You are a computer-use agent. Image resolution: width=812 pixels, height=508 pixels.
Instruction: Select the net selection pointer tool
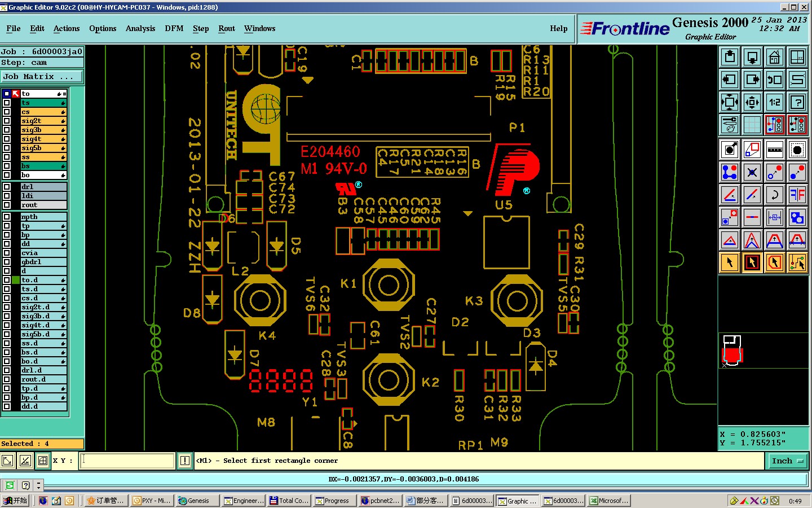797,262
